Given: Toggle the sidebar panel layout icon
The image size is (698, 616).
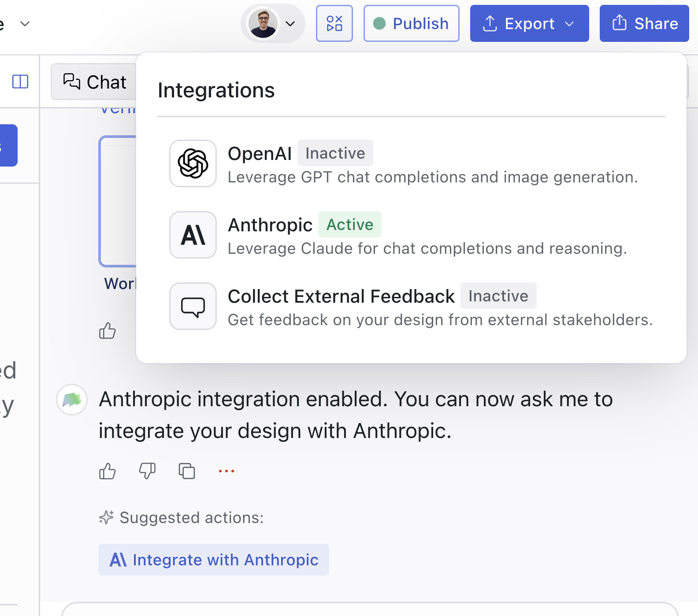Looking at the screenshot, I should point(20,82).
